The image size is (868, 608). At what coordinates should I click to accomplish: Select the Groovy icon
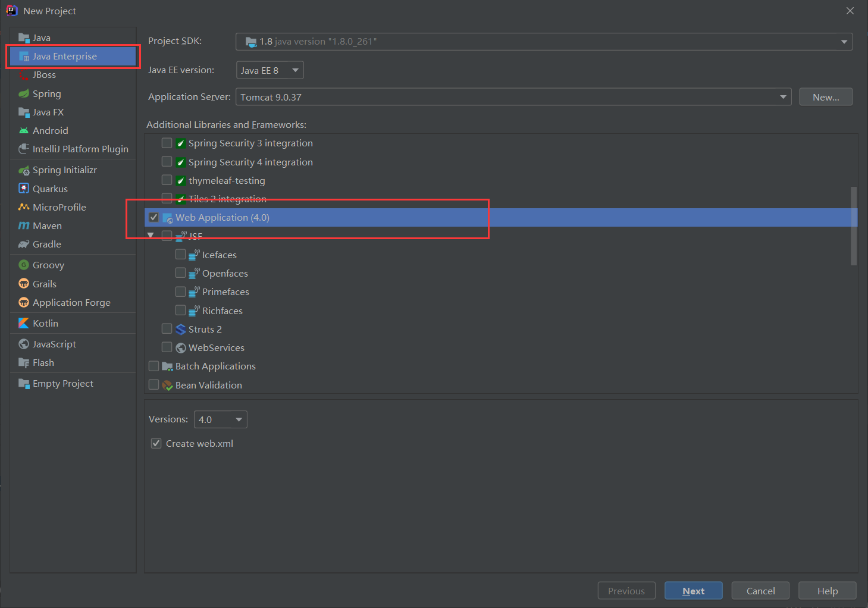(x=24, y=265)
